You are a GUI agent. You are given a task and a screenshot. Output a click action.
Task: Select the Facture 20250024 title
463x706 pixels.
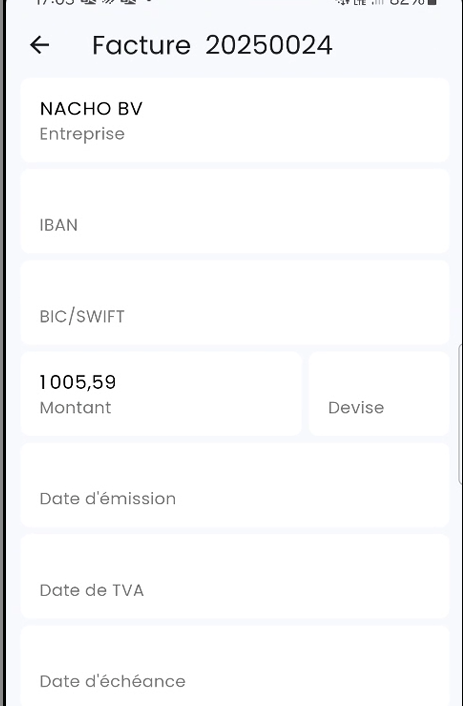[212, 45]
